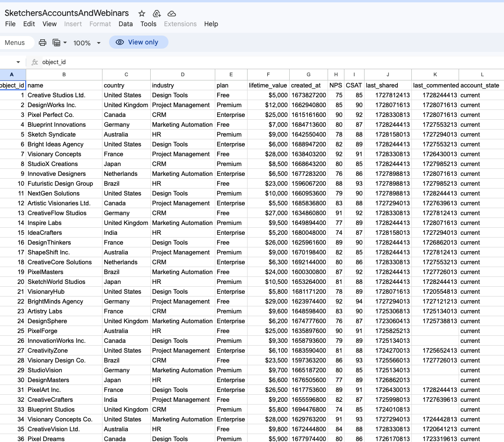
Task: Select CSAT cell '94'
Action: 354,302
